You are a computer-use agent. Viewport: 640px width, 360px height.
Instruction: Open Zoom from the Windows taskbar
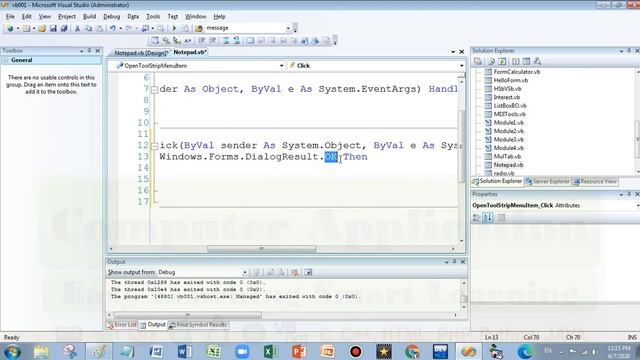point(242,351)
